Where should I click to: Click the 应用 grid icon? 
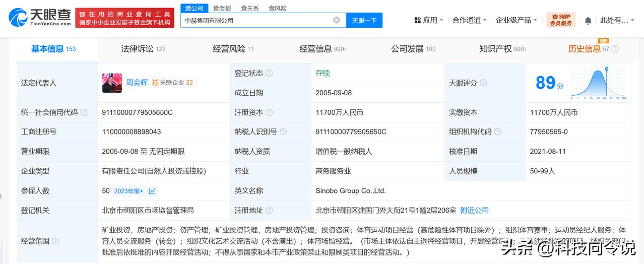pos(417,20)
